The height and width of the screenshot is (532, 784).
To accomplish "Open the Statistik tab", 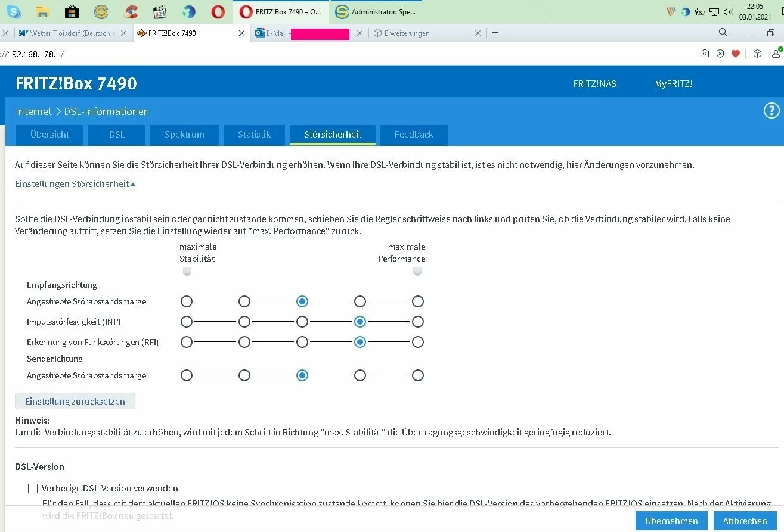I will [x=255, y=135].
